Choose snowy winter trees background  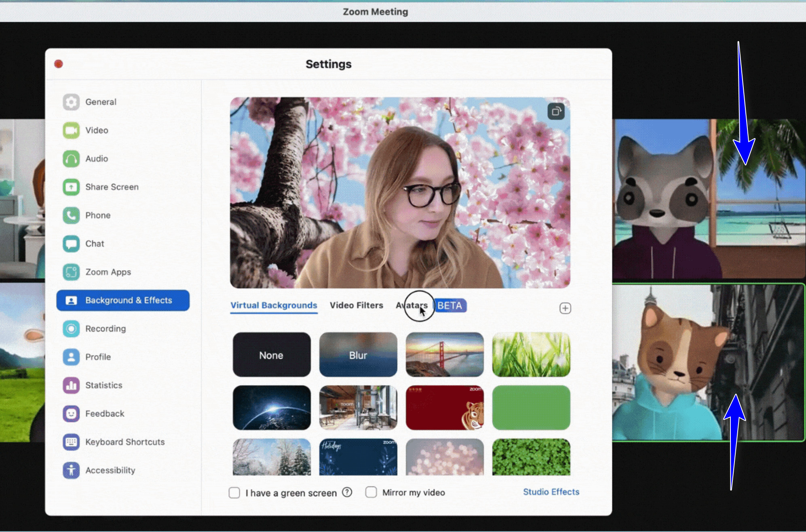(x=272, y=457)
